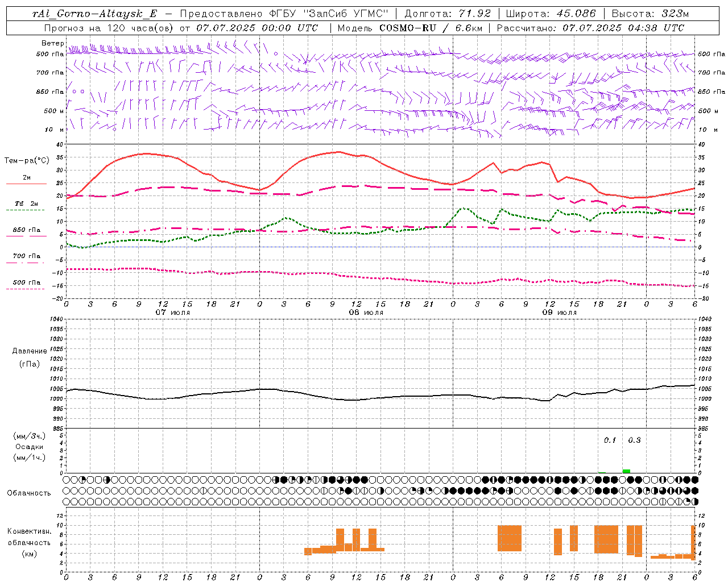728x582 pixels.
Task: Click the large orange convective bar at hour 6 on 09 июля
Action: coord(510,538)
